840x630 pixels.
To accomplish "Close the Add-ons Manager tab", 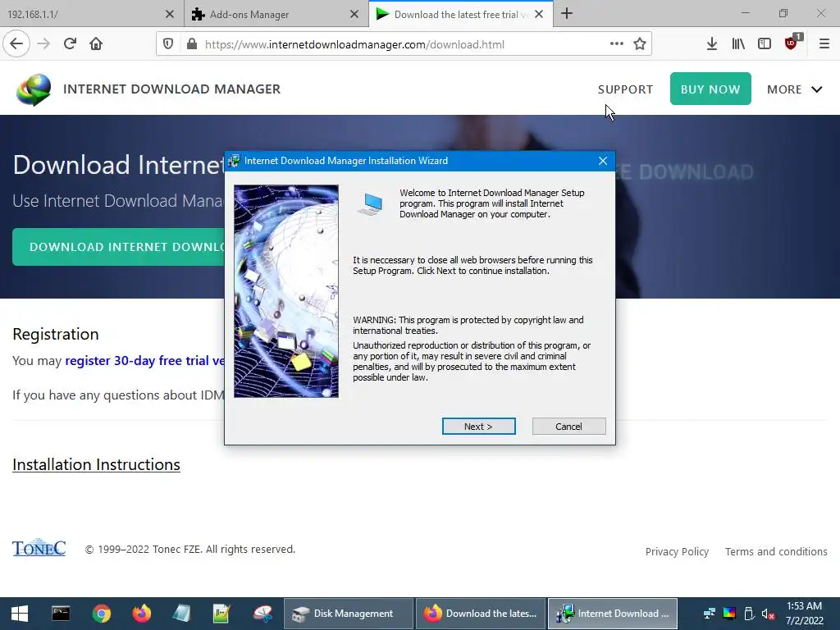I will pyautogui.click(x=354, y=15).
